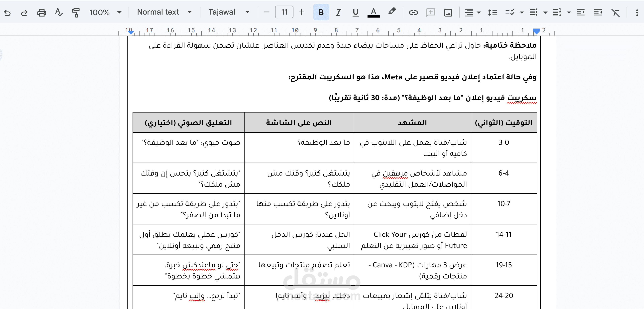Click the Undo arrow icon
Image resolution: width=644 pixels, height=309 pixels.
8,13
